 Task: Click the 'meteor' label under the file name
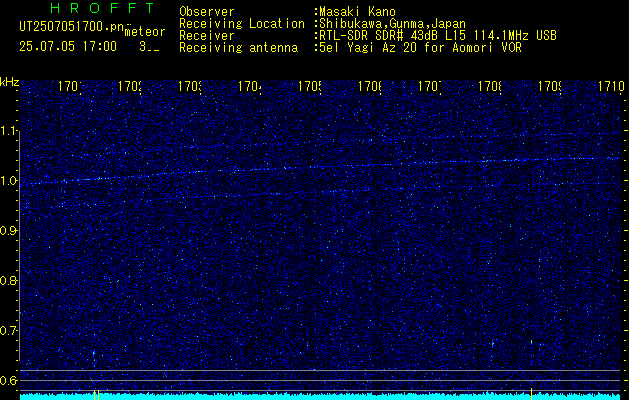tap(145, 32)
